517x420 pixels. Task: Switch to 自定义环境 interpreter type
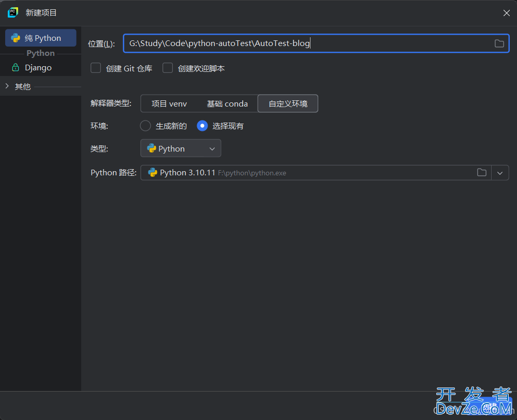click(x=288, y=103)
